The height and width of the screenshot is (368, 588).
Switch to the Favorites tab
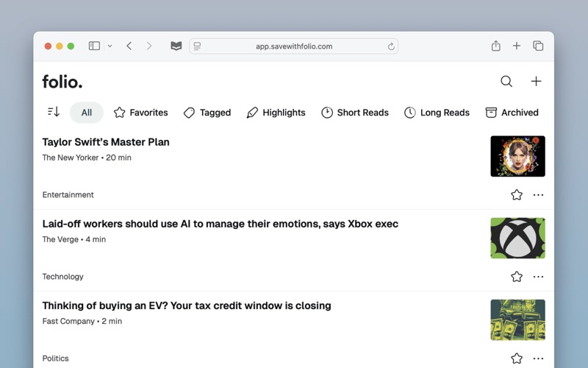click(141, 113)
